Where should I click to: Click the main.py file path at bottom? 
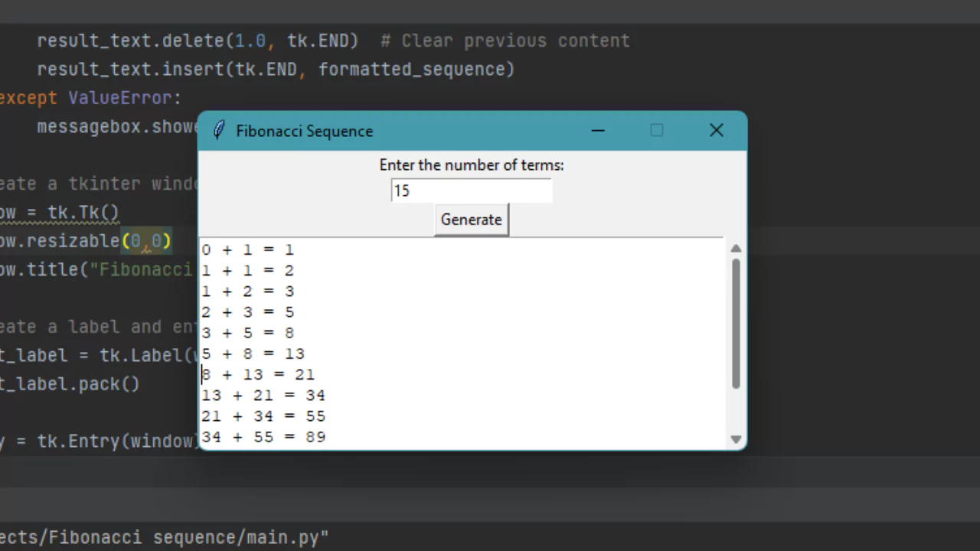tap(164, 536)
